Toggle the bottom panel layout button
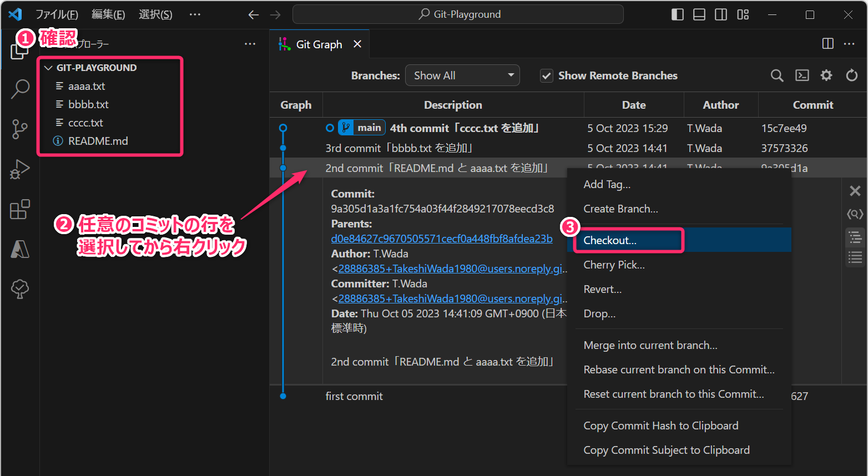 (699, 14)
